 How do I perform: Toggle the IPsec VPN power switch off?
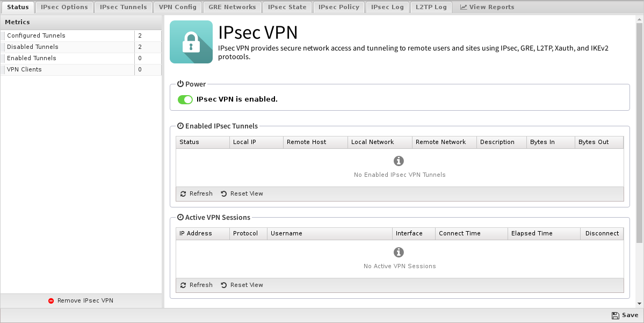point(185,99)
